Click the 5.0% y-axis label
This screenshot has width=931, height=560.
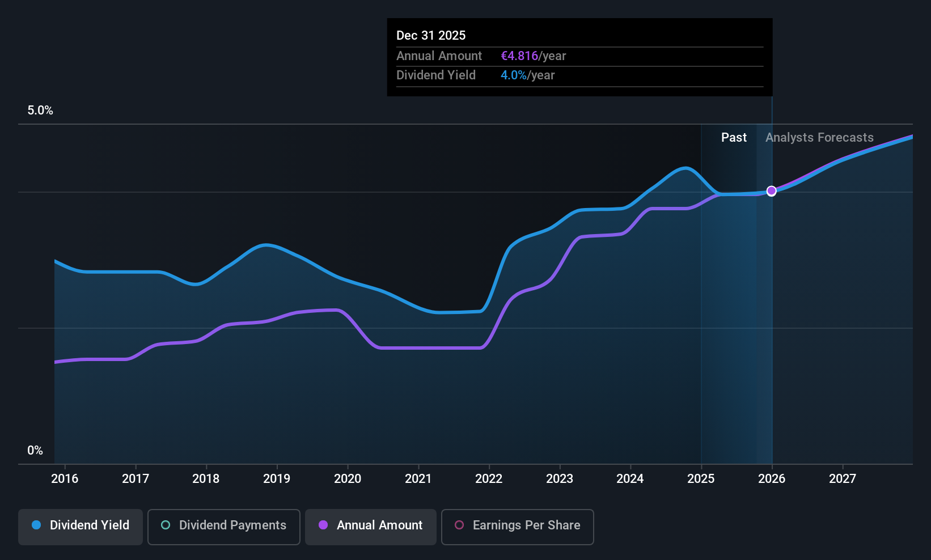(x=40, y=111)
